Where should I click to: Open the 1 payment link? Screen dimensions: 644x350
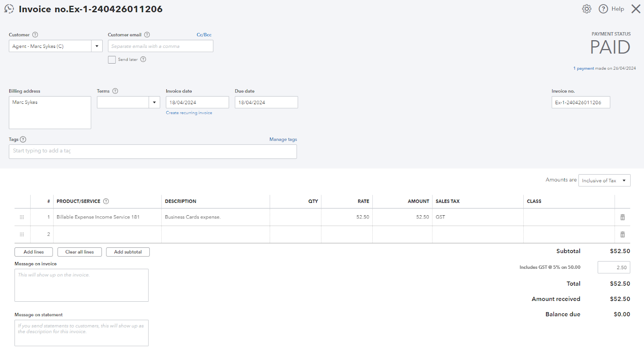584,68
